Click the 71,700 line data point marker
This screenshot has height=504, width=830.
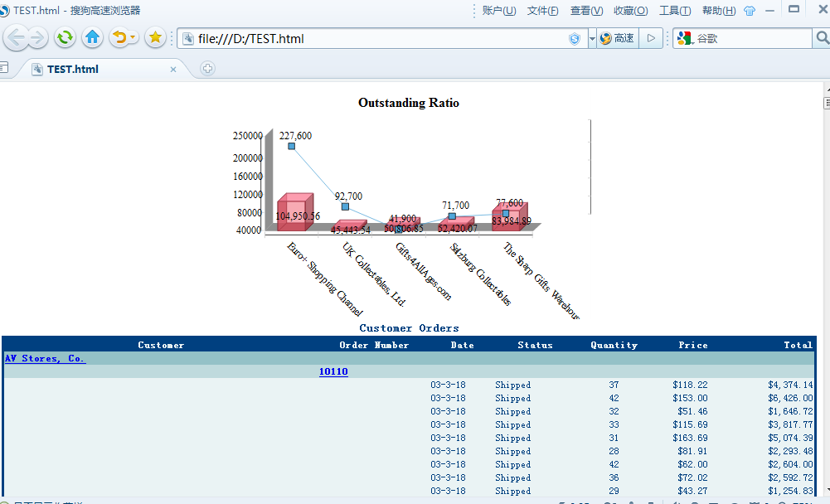click(x=452, y=216)
